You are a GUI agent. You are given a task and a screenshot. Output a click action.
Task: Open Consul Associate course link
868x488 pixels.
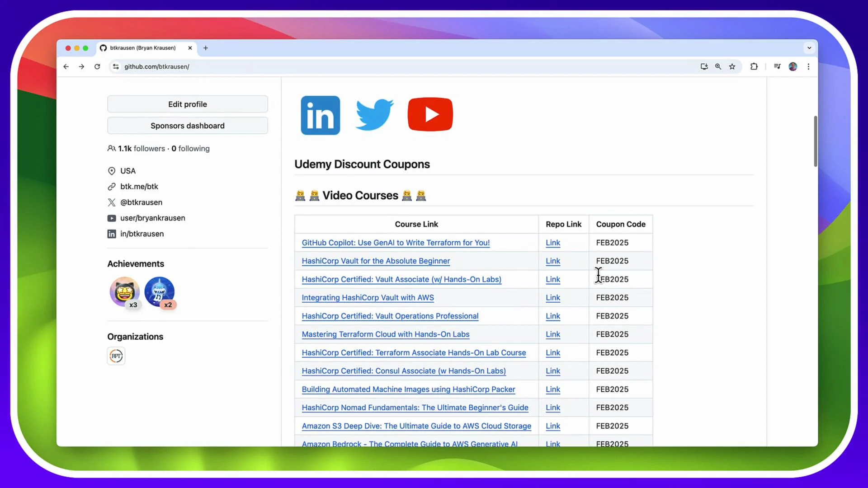coord(404,371)
